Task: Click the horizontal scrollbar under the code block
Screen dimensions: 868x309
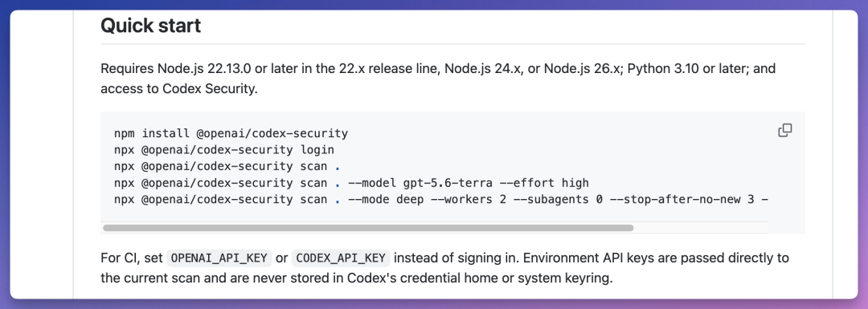Action: tap(368, 228)
